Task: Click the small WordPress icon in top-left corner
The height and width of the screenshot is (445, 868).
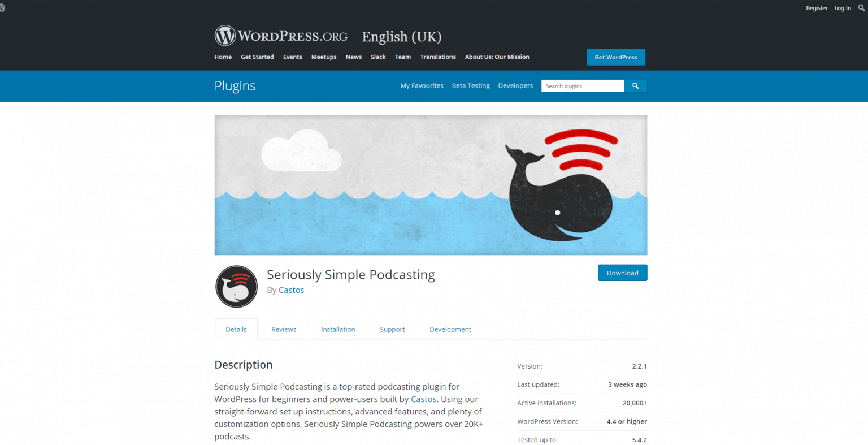Action: (2, 8)
